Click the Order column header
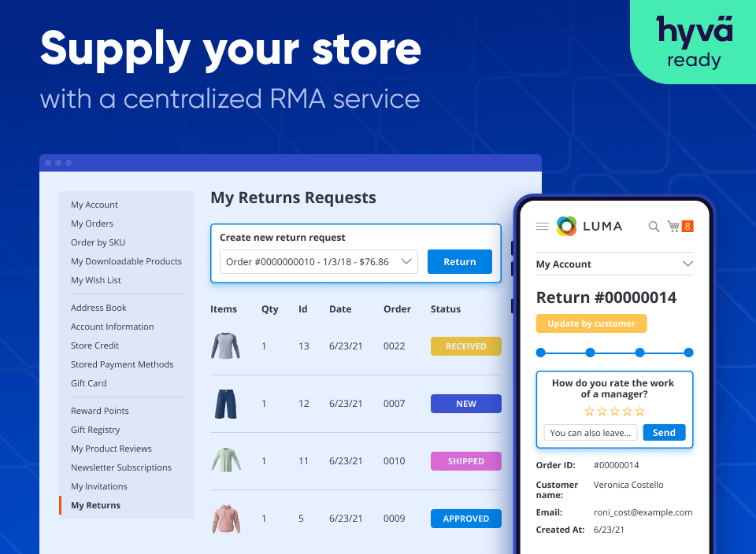756x554 pixels. pos(397,308)
